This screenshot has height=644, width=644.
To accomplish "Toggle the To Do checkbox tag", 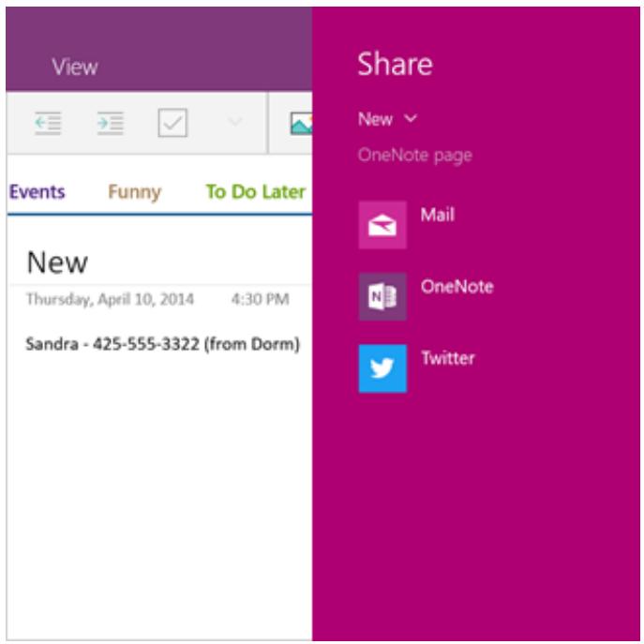I will [x=172, y=123].
